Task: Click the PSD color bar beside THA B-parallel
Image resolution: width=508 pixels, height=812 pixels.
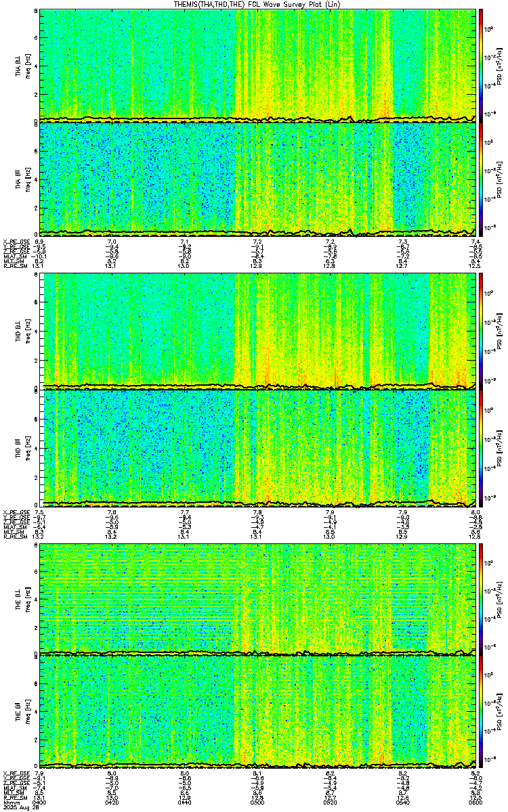Action: click(x=481, y=179)
